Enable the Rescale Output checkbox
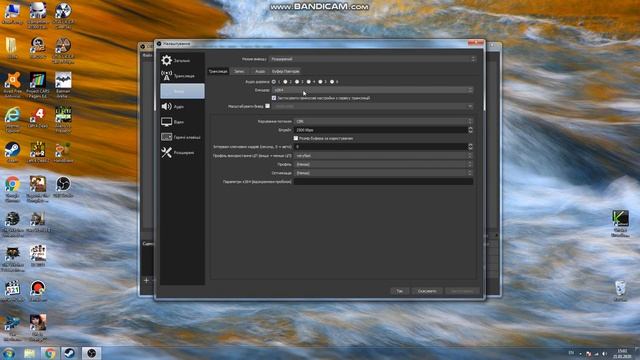Image resolution: width=640 pixels, height=360 pixels. (x=268, y=106)
